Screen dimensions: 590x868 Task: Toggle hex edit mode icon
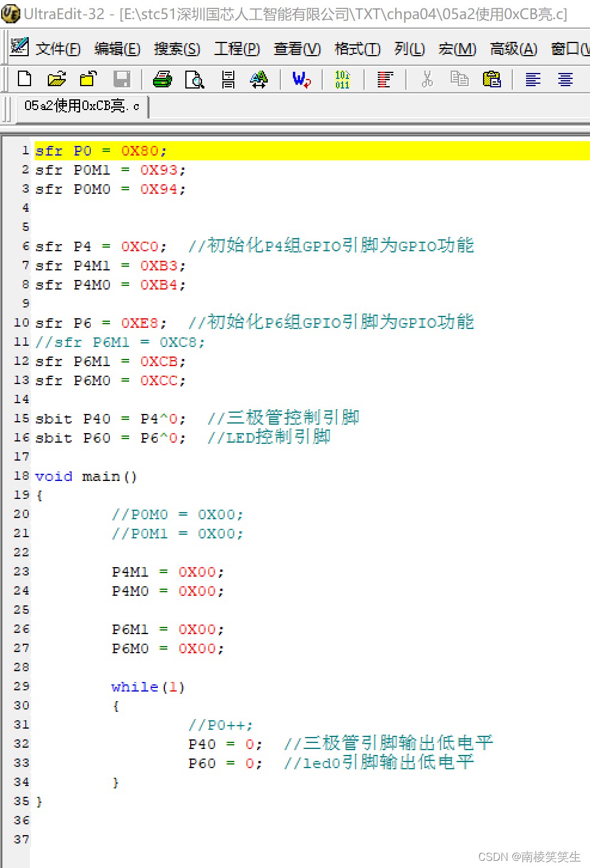tap(343, 79)
